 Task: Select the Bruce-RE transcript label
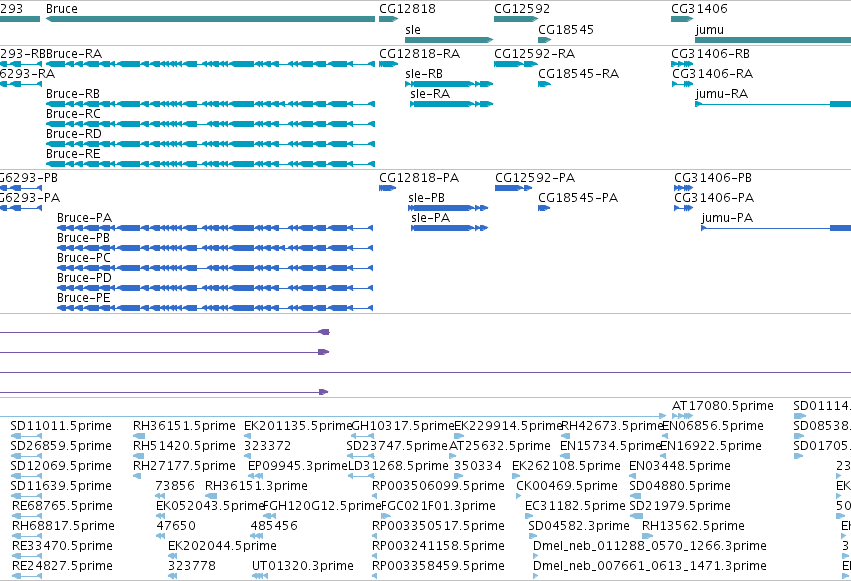point(73,154)
